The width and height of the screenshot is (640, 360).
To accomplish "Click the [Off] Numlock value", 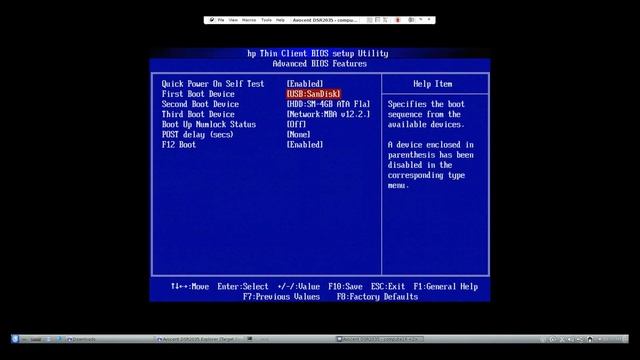I will pyautogui.click(x=296, y=124).
